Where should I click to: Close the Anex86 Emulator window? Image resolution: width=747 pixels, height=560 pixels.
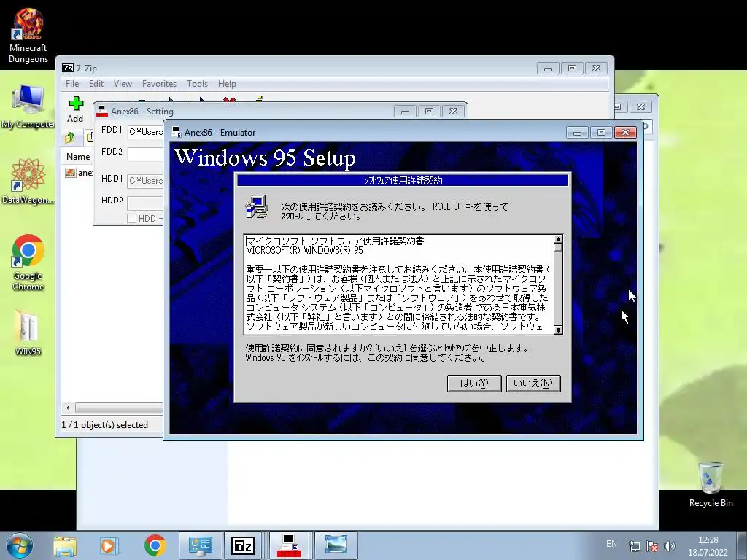625,133
